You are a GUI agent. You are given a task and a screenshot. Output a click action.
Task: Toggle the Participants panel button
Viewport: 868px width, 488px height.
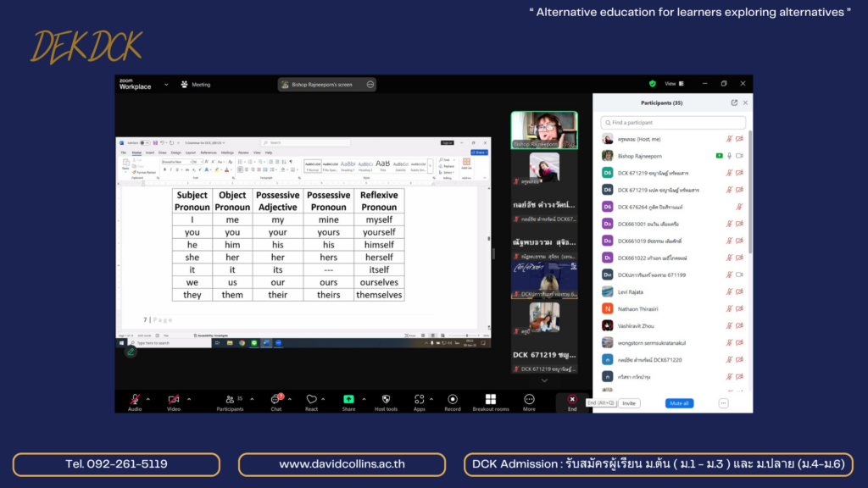coord(229,399)
